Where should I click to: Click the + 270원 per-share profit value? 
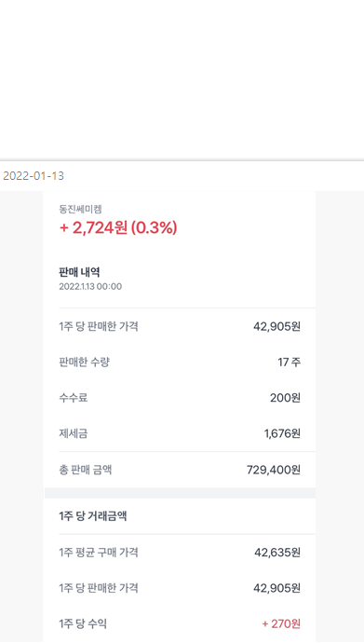[x=281, y=624]
